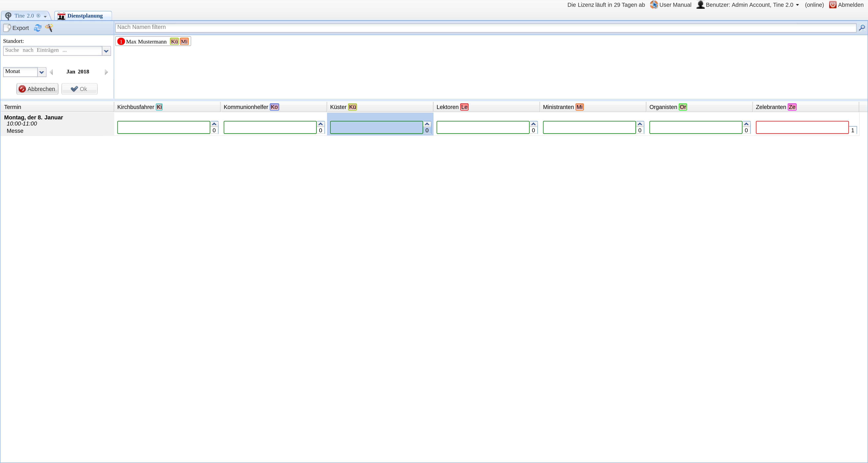The height and width of the screenshot is (463, 868).
Task: Click 'Montag, der 8. Januar' appointment
Action: pyautogui.click(x=34, y=117)
